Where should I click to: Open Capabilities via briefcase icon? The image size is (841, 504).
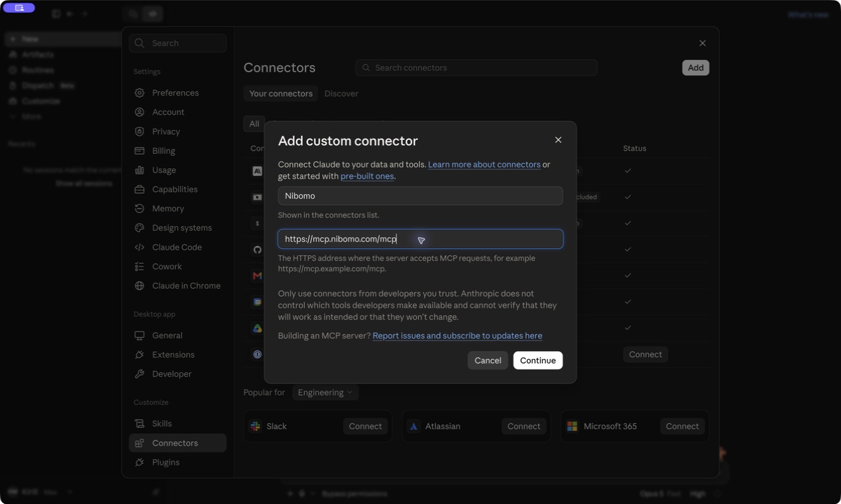click(139, 189)
